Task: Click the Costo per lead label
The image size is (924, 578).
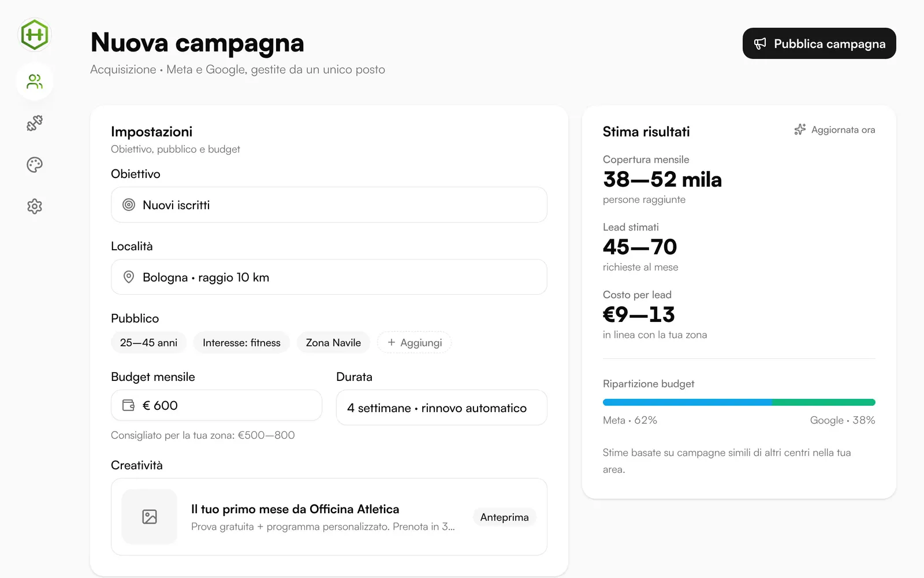Action: [x=637, y=295]
